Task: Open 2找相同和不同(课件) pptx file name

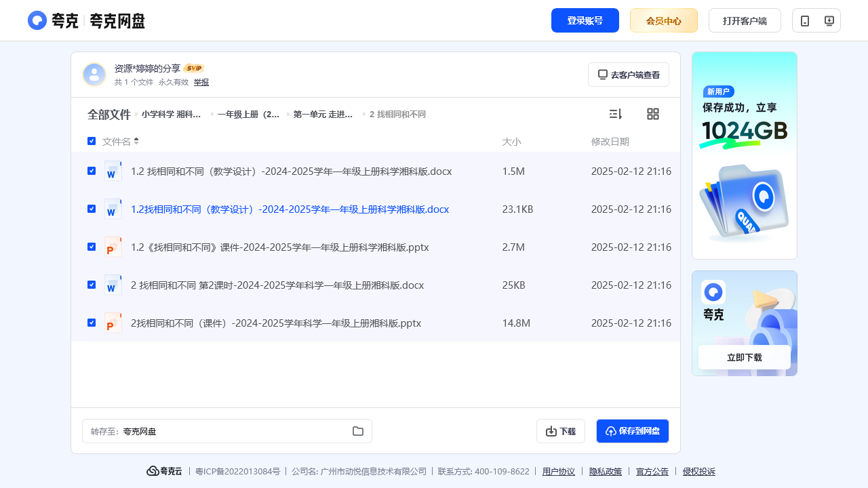Action: [x=276, y=323]
